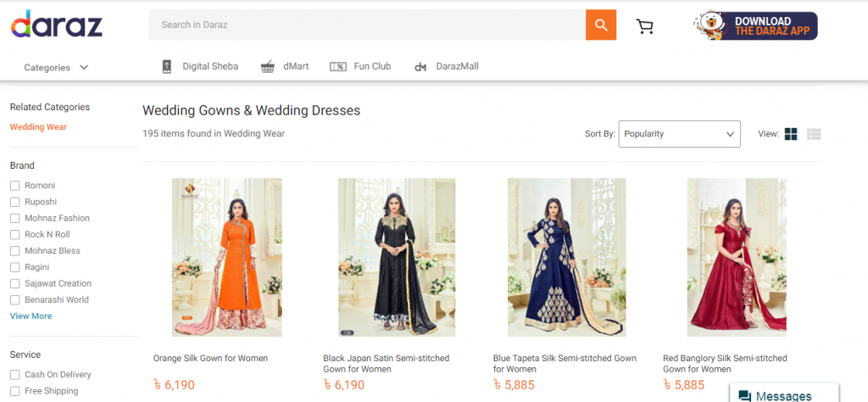Open the Messages chat icon
This screenshot has height=402, width=868.
[745, 396]
